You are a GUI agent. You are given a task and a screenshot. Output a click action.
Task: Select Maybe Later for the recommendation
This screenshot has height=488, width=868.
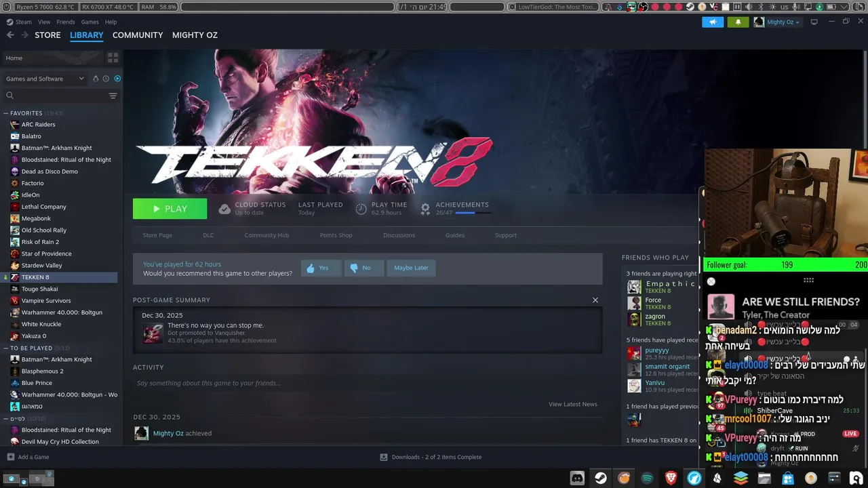click(411, 268)
